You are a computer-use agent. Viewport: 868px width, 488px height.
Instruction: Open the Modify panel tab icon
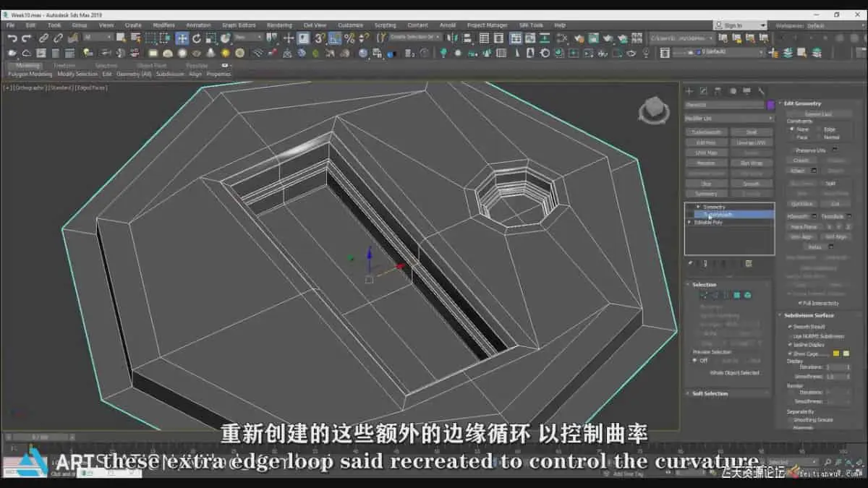[704, 91]
